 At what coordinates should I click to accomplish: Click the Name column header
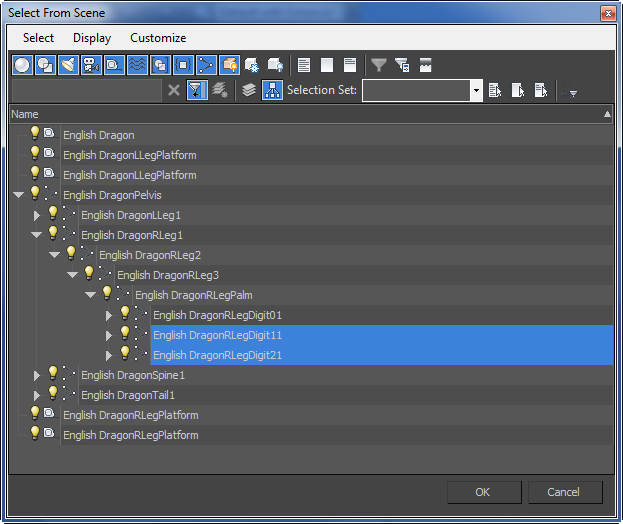point(311,114)
